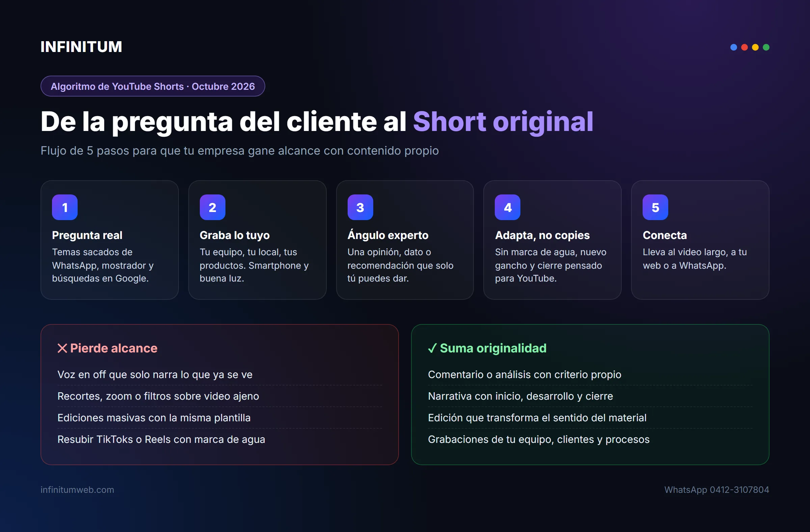
Task: Click the green dot in the header
Action: pyautogui.click(x=766, y=47)
